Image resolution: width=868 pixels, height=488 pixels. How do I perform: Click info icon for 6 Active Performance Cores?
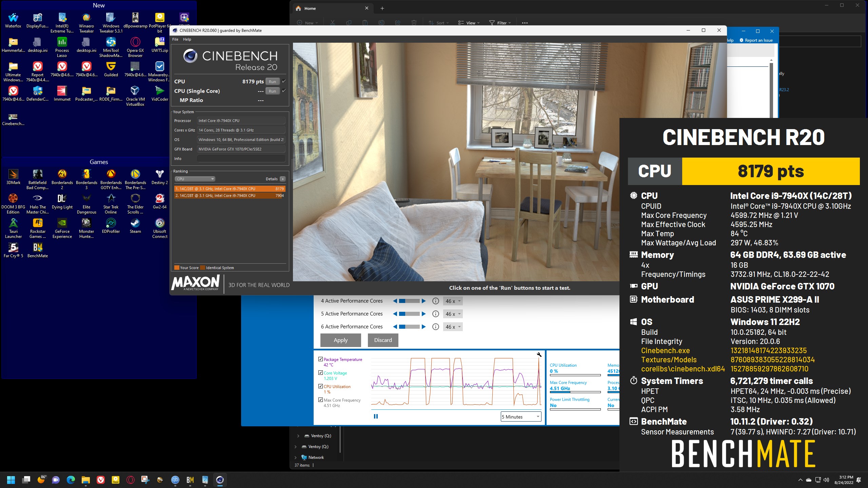tap(436, 327)
